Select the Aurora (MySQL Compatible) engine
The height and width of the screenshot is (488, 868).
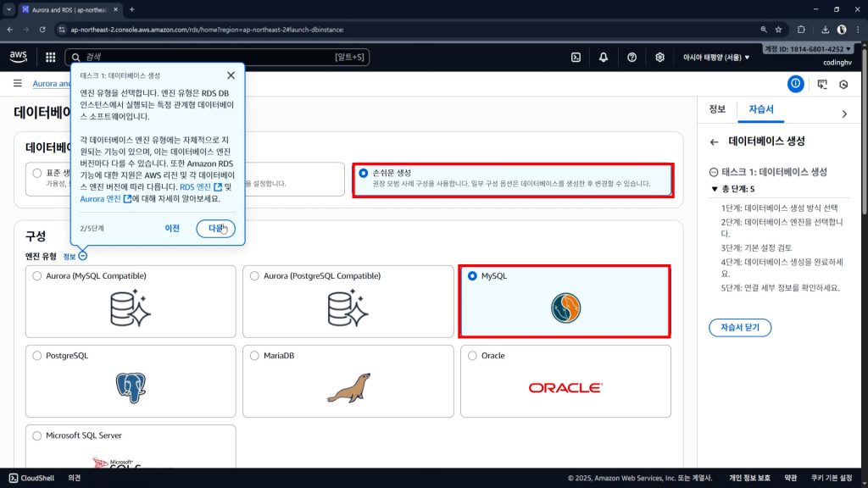click(x=37, y=275)
